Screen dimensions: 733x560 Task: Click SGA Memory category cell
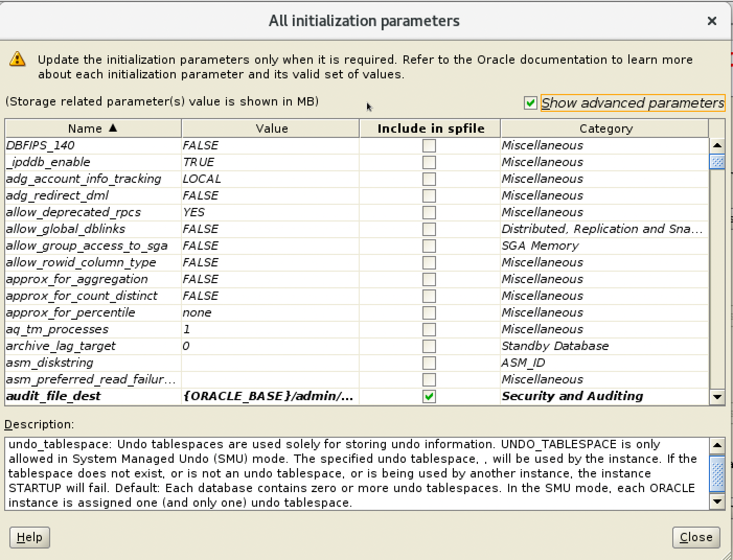604,246
